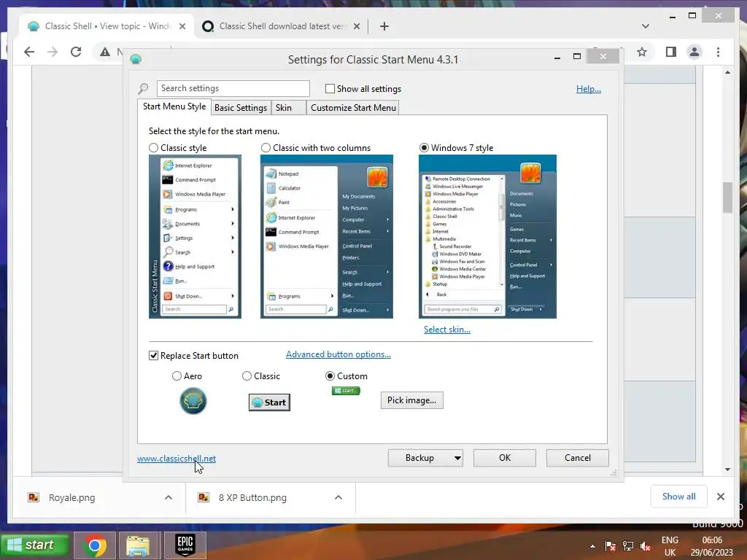Click the two-column style preview image
Screen dimensions: 747x560
[326, 237]
